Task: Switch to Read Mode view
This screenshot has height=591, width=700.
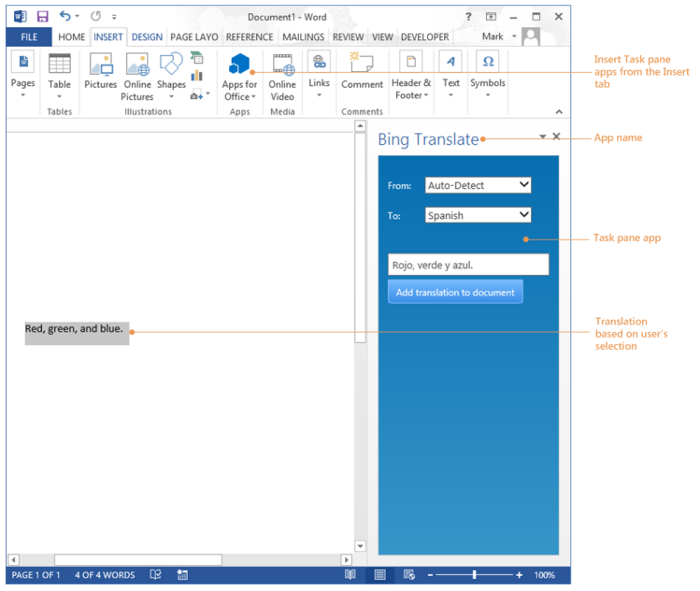Action: (x=350, y=574)
